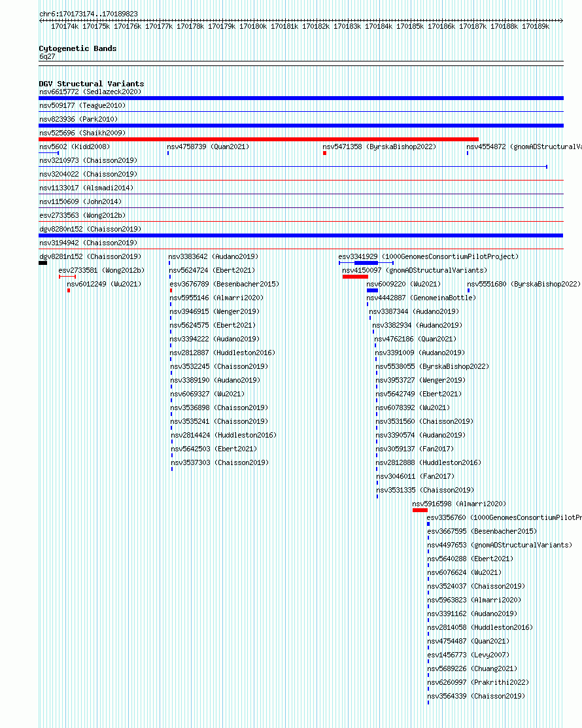Click the dgv8280n152 (Chaisson2019) label

pos(90,229)
